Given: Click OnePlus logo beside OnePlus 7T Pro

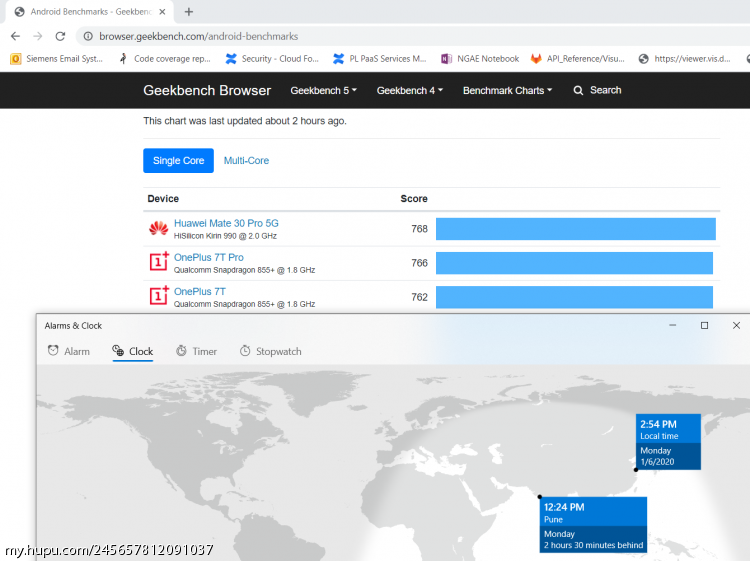Looking at the screenshot, I should pyautogui.click(x=159, y=261).
